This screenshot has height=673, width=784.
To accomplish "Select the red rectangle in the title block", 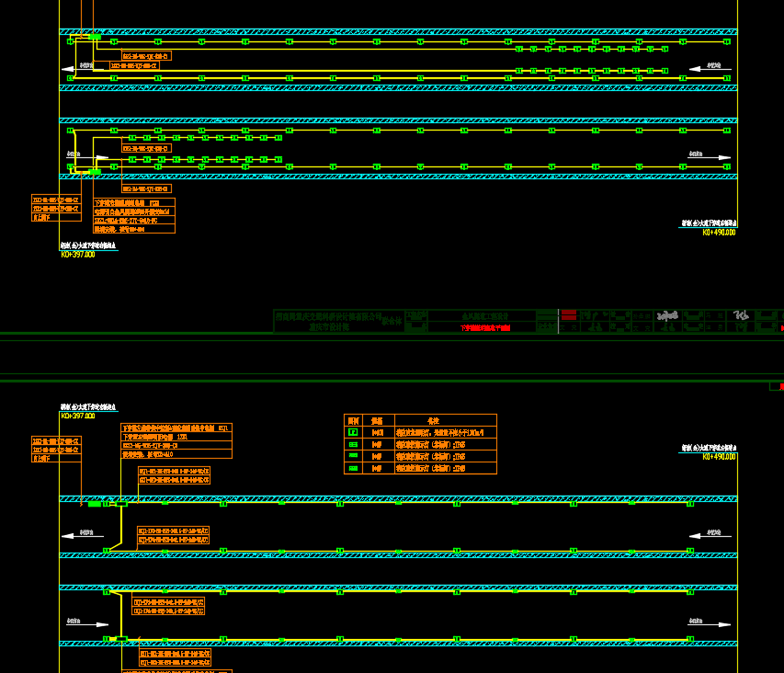I will [569, 314].
